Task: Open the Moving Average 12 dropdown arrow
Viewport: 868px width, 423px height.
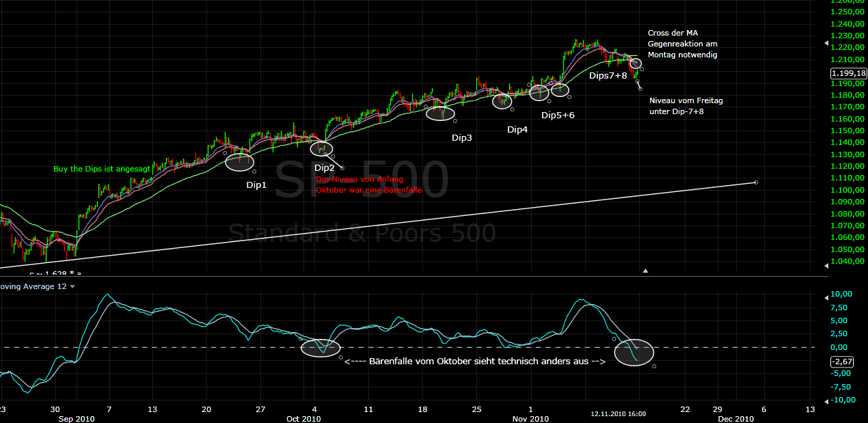Action: tap(72, 287)
